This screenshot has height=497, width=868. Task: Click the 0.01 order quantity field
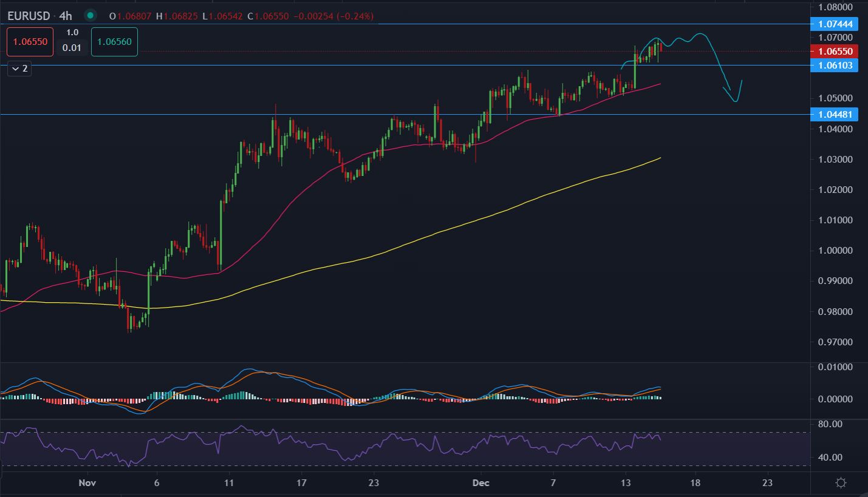72,47
